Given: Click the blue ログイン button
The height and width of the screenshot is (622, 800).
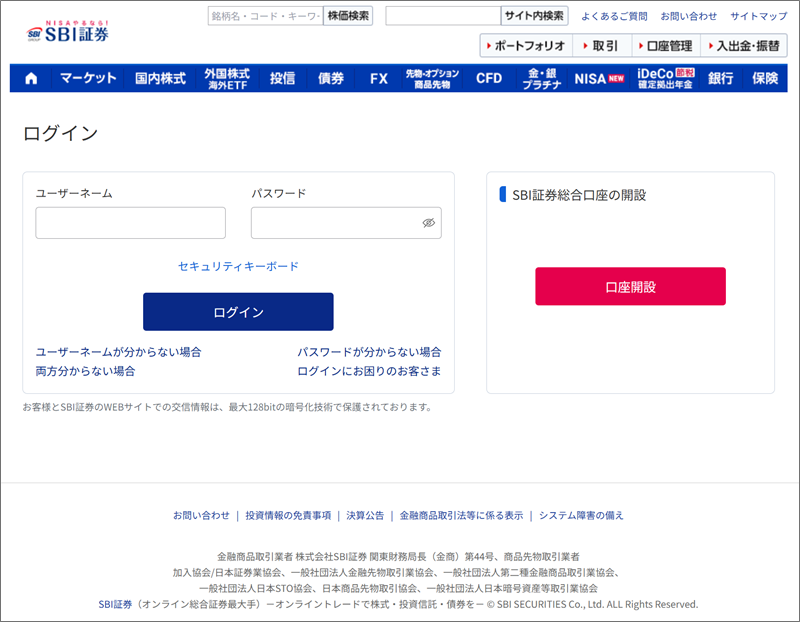Looking at the screenshot, I should tap(238, 312).
